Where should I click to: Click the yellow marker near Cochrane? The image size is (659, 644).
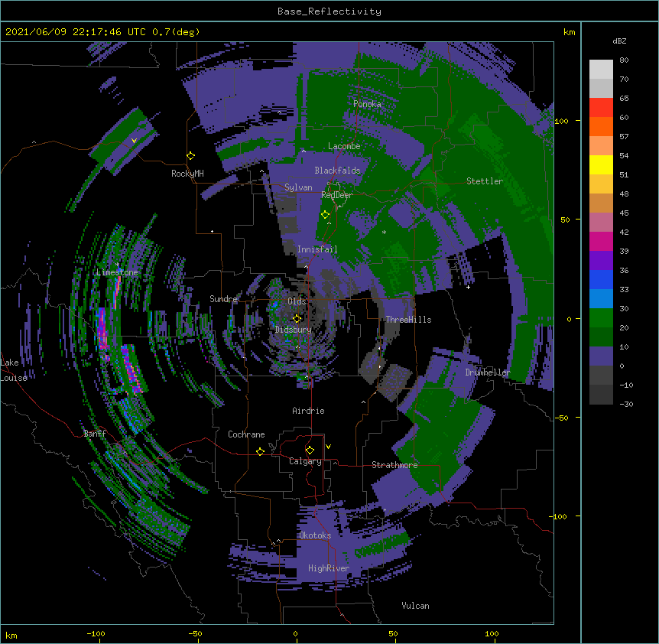(260, 451)
